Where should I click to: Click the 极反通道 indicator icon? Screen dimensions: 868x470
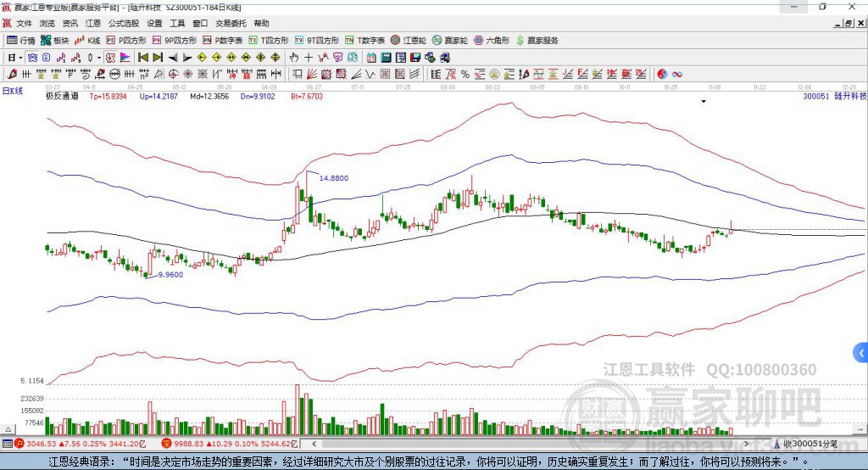(x=110, y=58)
